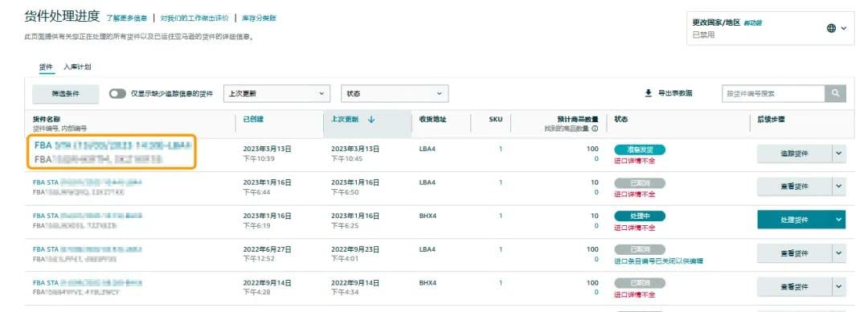Expand the chevron beside the globe icon
The height and width of the screenshot is (312, 868).
(844, 28)
